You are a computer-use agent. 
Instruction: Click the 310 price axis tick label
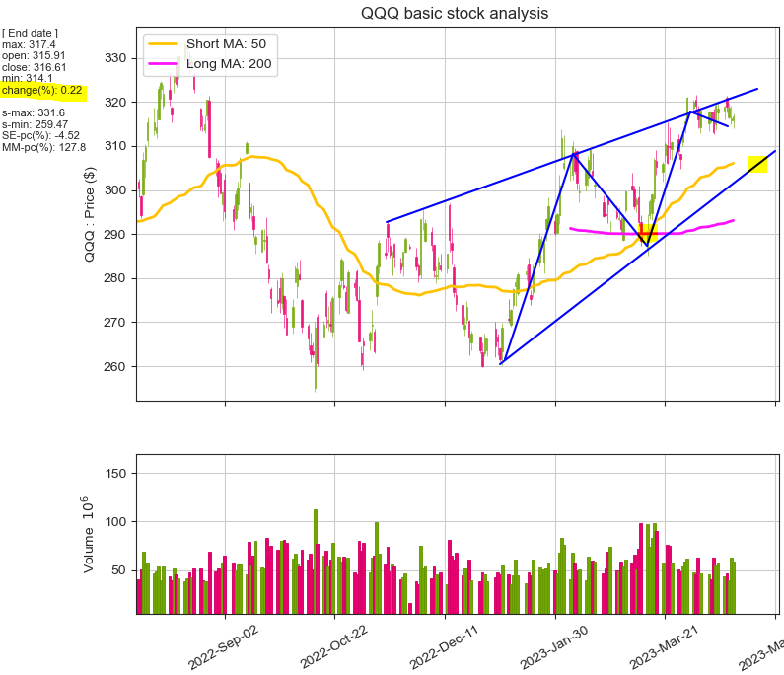(115, 146)
